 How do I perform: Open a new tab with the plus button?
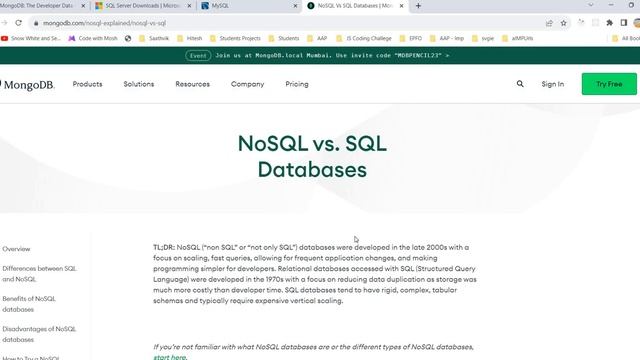418,6
